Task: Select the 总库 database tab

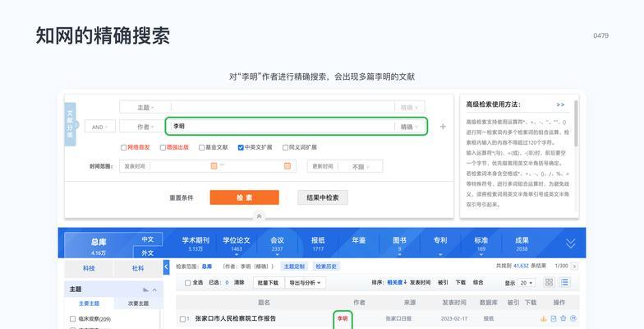Action: [x=99, y=245]
